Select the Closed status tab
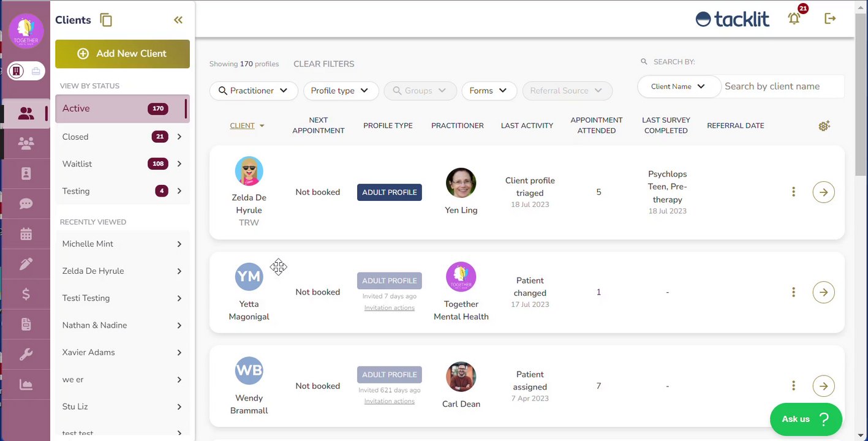Image resolution: width=868 pixels, height=441 pixels. click(123, 137)
